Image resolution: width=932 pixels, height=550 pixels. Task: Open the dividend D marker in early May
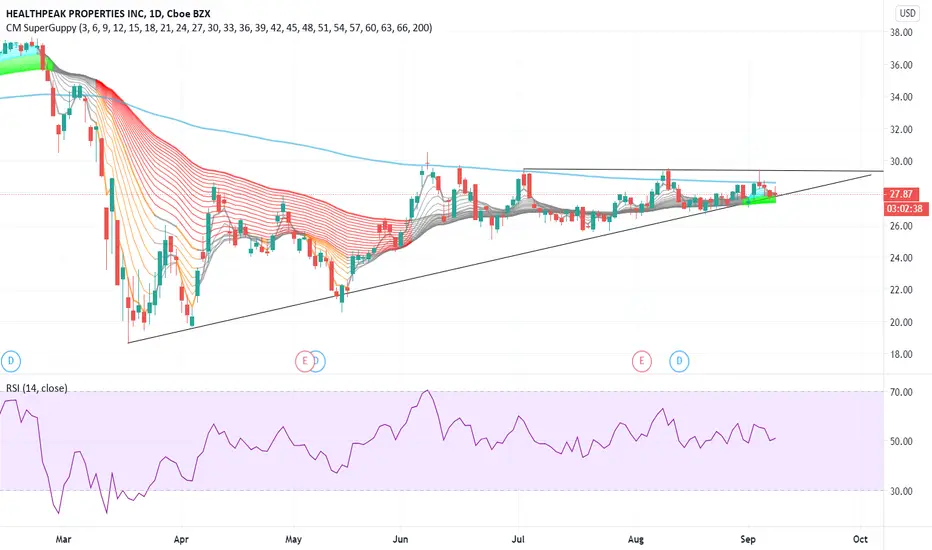(319, 361)
